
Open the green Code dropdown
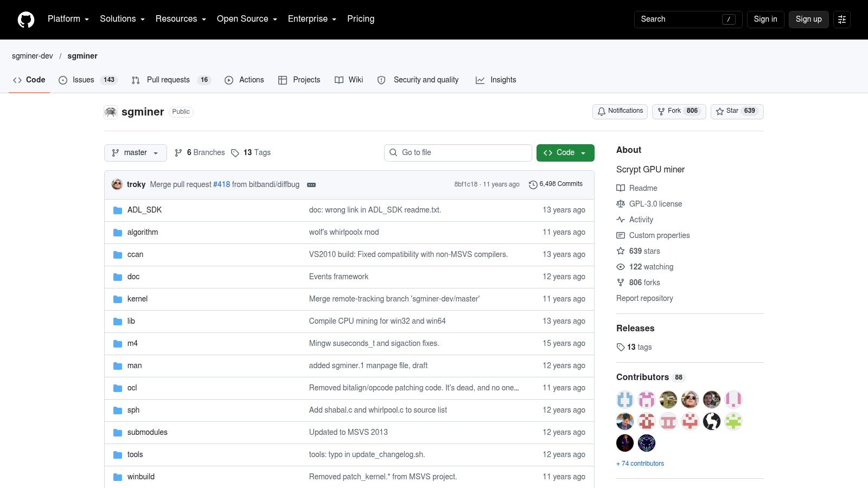565,153
